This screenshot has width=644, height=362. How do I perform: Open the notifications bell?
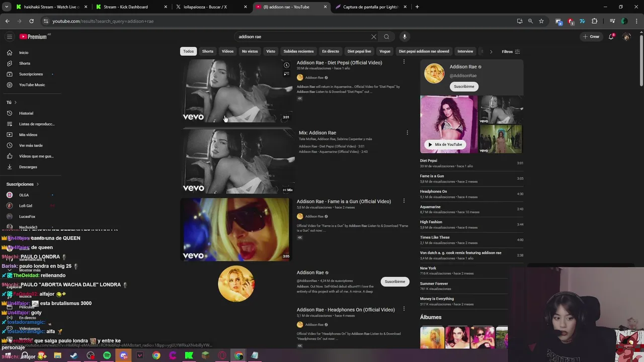pyautogui.click(x=611, y=37)
